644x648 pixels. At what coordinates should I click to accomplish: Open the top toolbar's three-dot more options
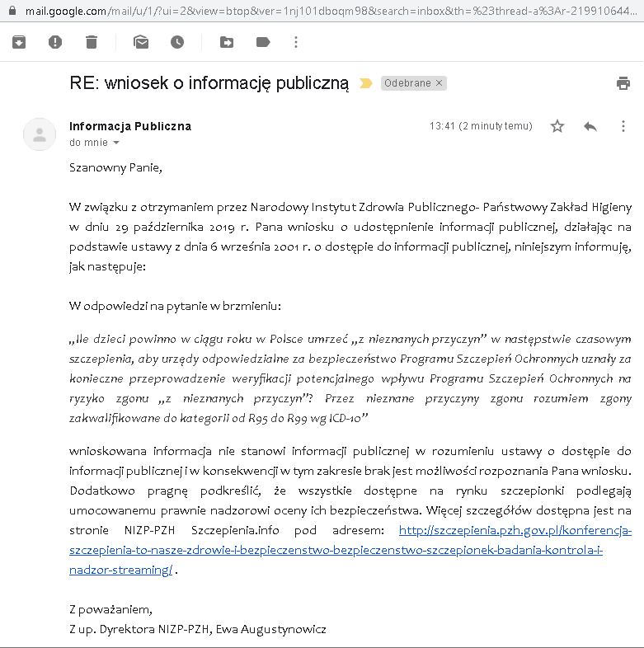pyautogui.click(x=296, y=42)
